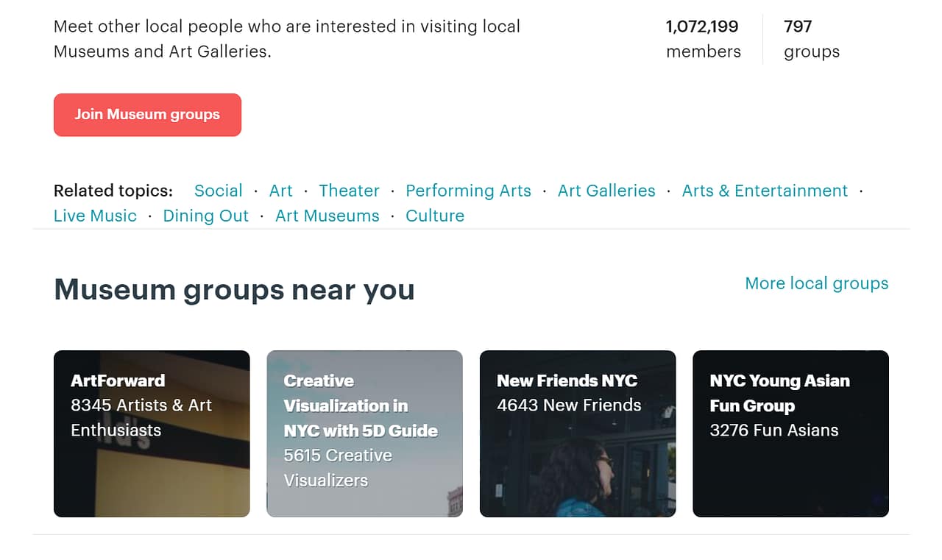Screen dimensions: 942x560
Task: Open the Dining Out related topic
Action: [x=205, y=216]
